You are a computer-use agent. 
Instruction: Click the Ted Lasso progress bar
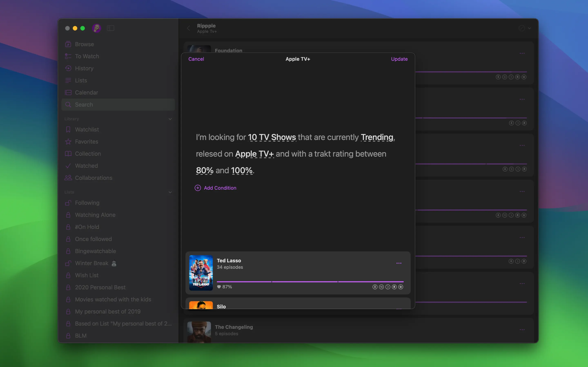click(310, 282)
